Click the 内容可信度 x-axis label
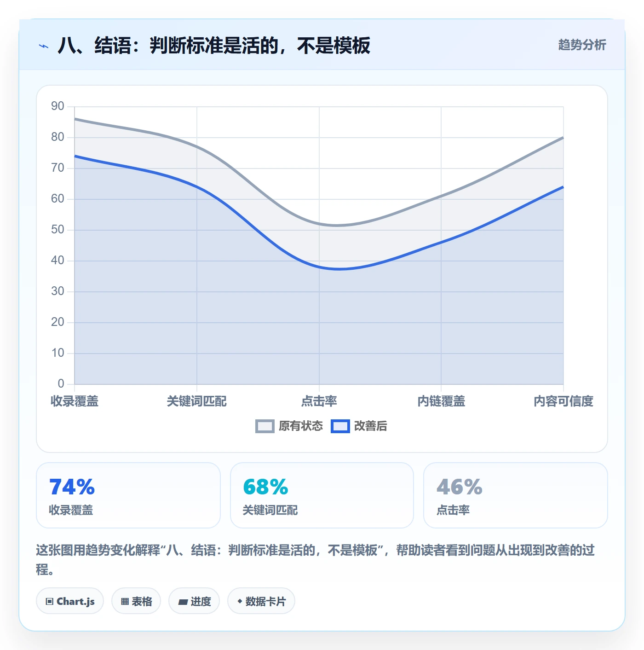The width and height of the screenshot is (644, 650). (563, 401)
